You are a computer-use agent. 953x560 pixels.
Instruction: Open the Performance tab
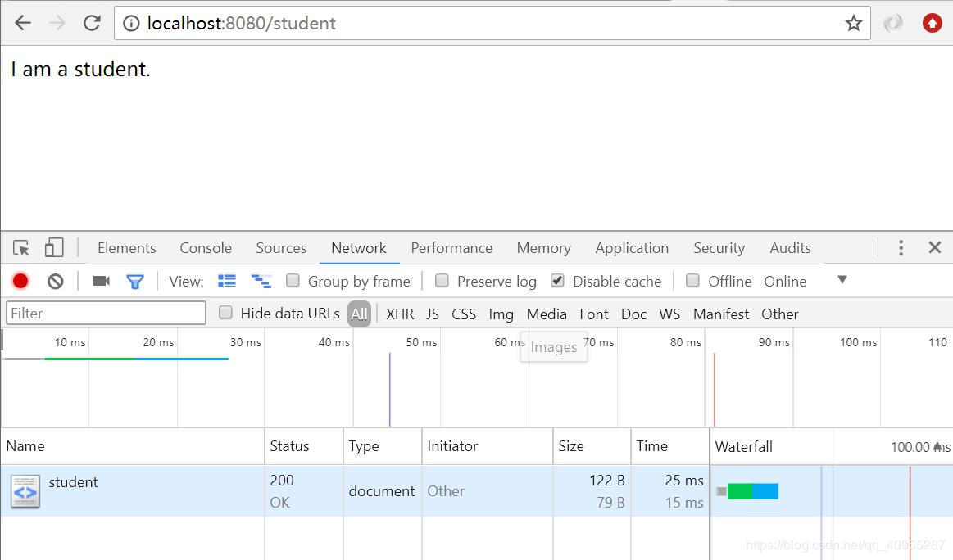coord(452,248)
